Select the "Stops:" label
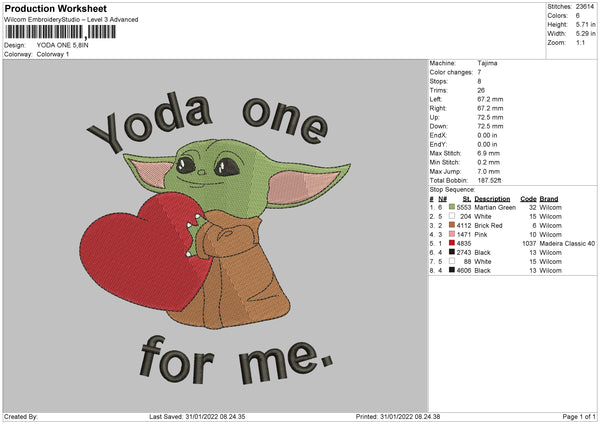The width and height of the screenshot is (600, 424). (439, 81)
